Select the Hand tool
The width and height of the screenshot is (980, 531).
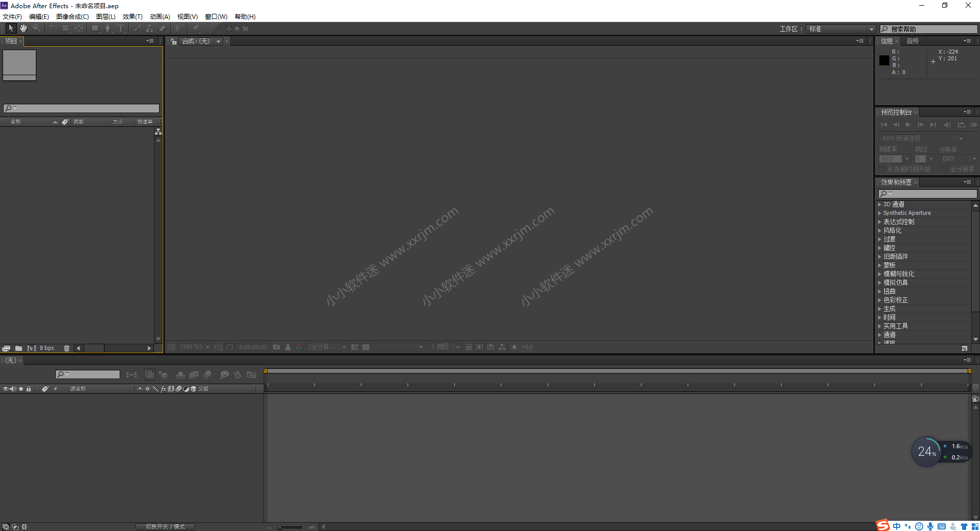point(24,29)
